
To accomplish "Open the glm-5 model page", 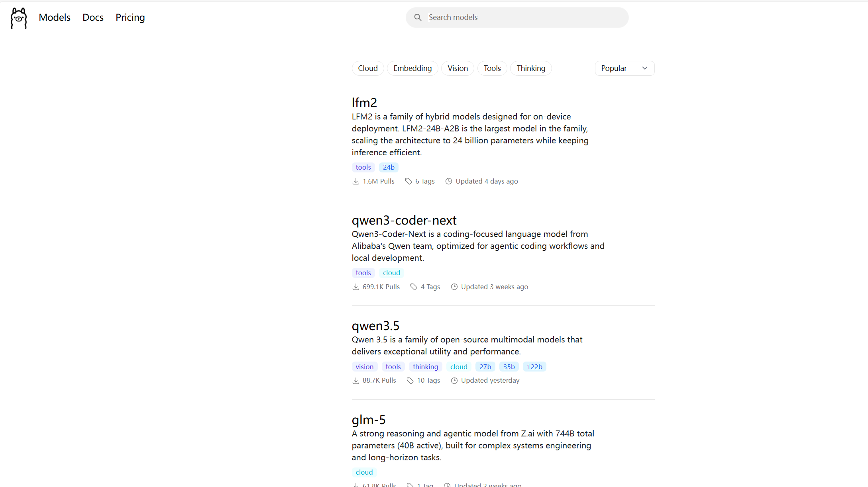I will (368, 420).
